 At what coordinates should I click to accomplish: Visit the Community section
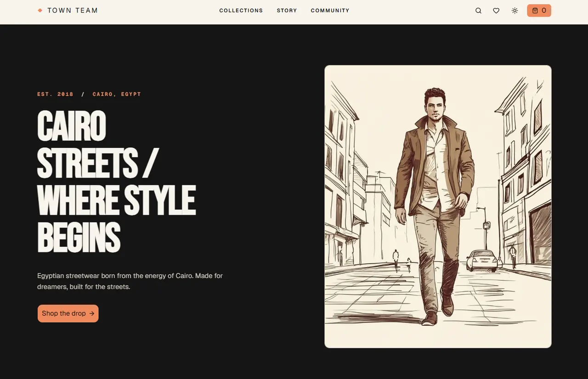pos(330,11)
